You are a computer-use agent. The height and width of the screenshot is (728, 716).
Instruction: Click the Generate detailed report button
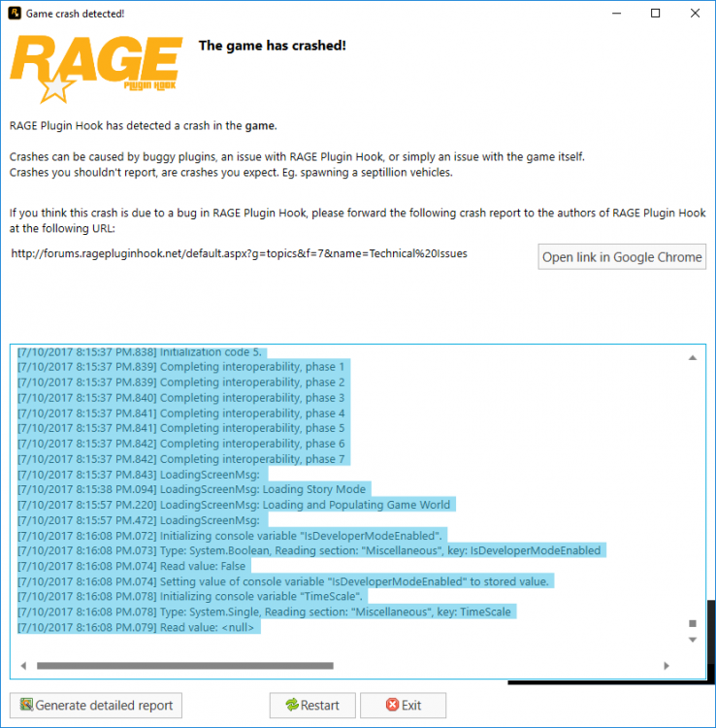[96, 706]
